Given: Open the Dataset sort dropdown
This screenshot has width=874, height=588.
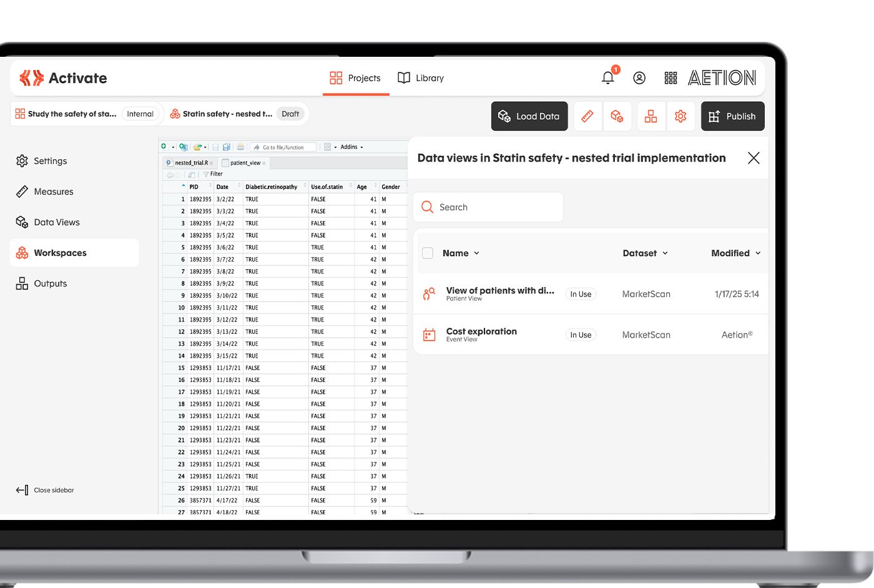Looking at the screenshot, I should (644, 253).
